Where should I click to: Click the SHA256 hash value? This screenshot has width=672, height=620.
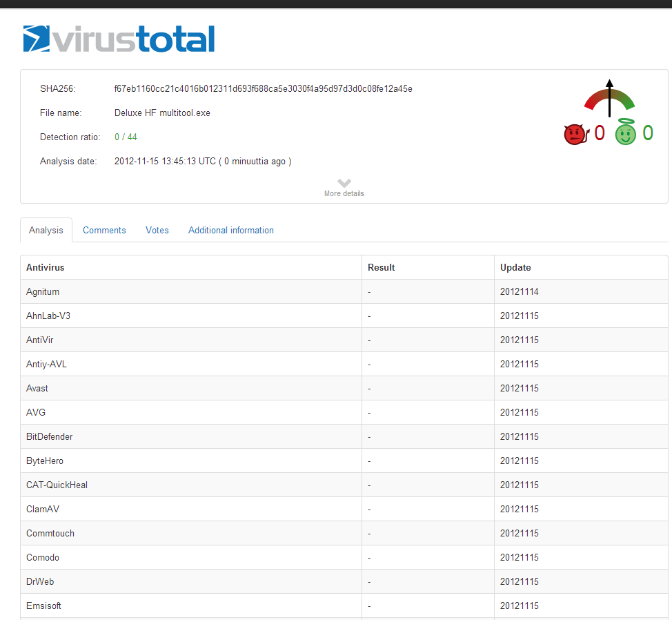(x=263, y=89)
